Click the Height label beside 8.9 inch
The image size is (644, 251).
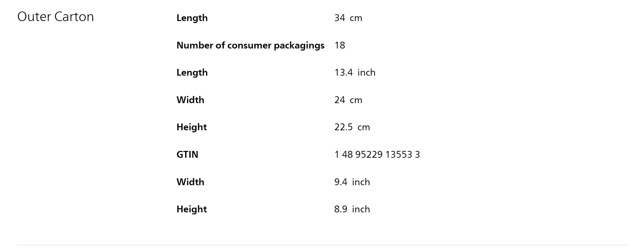tap(192, 209)
